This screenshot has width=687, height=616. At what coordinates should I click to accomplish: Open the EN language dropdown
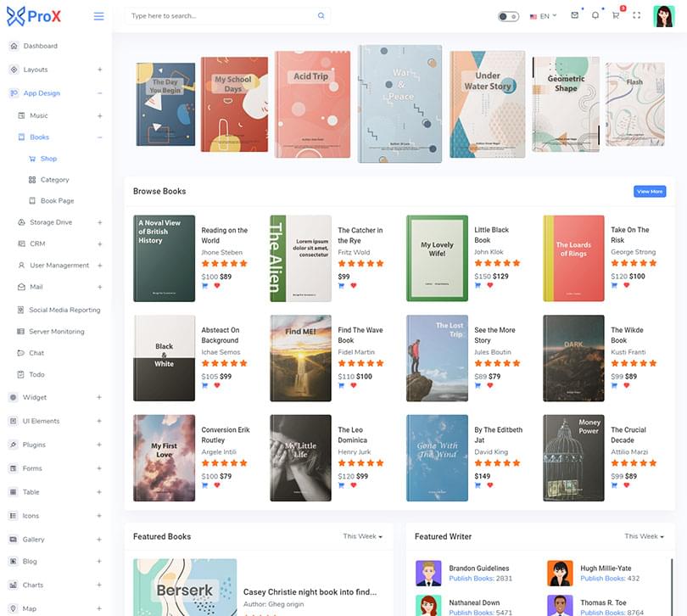point(544,16)
